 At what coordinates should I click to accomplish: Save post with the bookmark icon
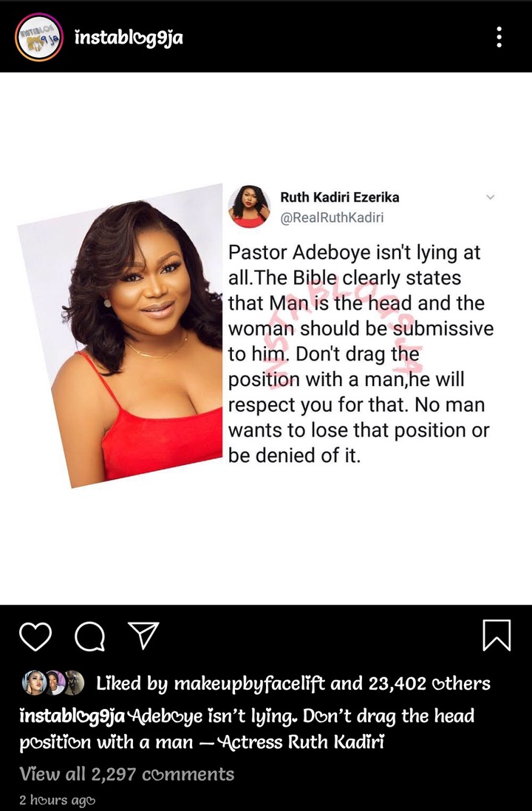[x=497, y=634]
